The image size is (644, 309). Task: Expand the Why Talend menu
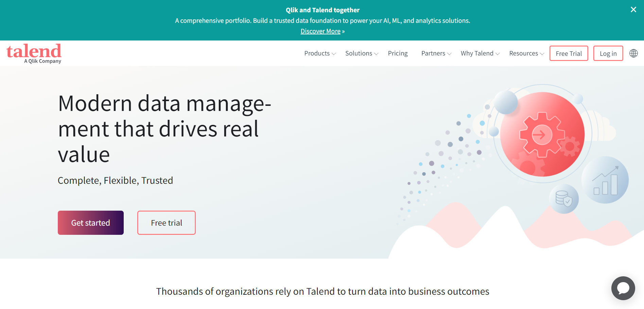tap(480, 53)
